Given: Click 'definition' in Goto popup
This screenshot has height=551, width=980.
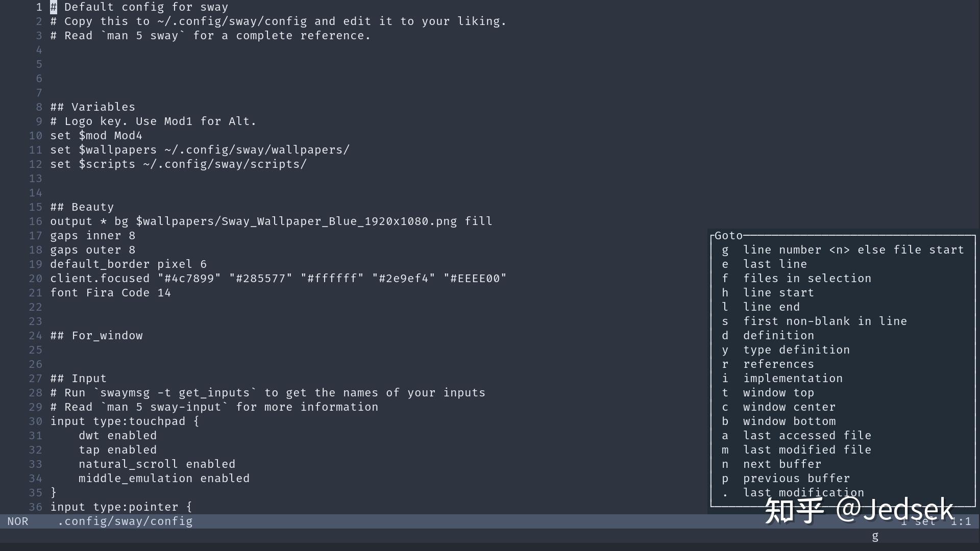Looking at the screenshot, I should [x=778, y=336].
